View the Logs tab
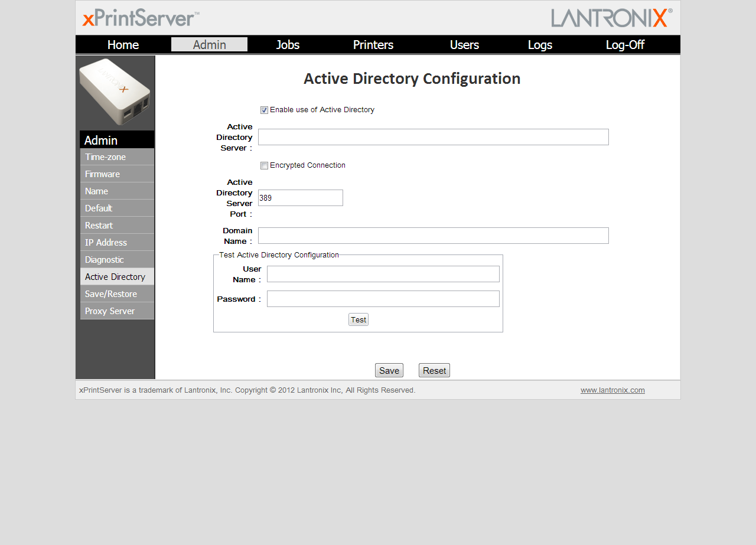 coord(540,45)
